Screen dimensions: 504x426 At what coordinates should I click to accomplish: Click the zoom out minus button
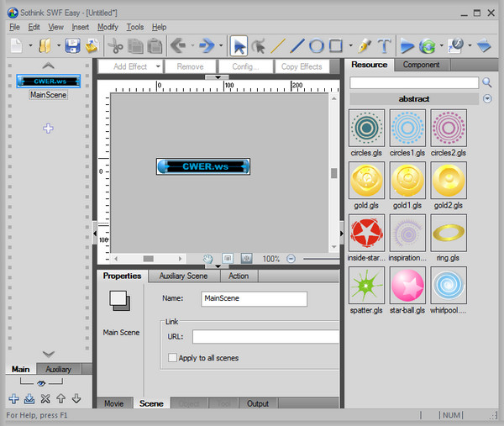pyautogui.click(x=291, y=259)
